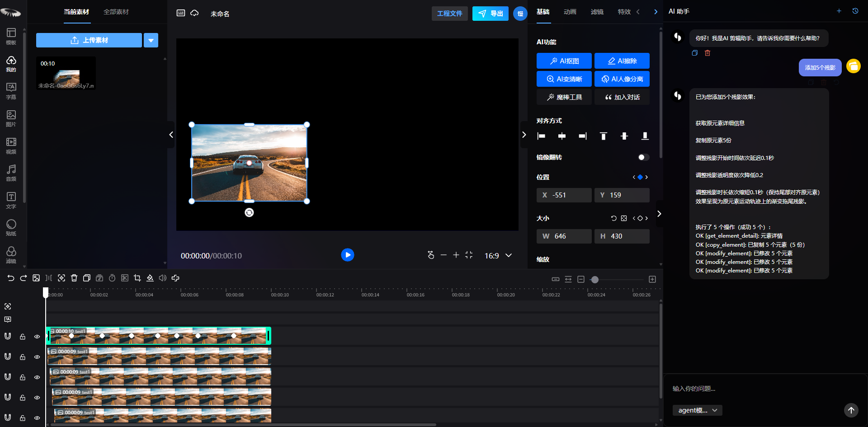Viewport: 868px width, 427px height.
Task: Click the X position input field
Action: [564, 195]
